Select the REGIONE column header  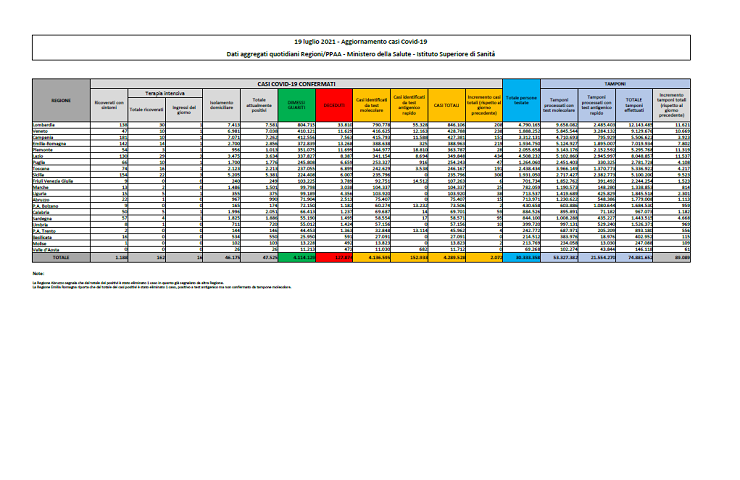point(60,100)
